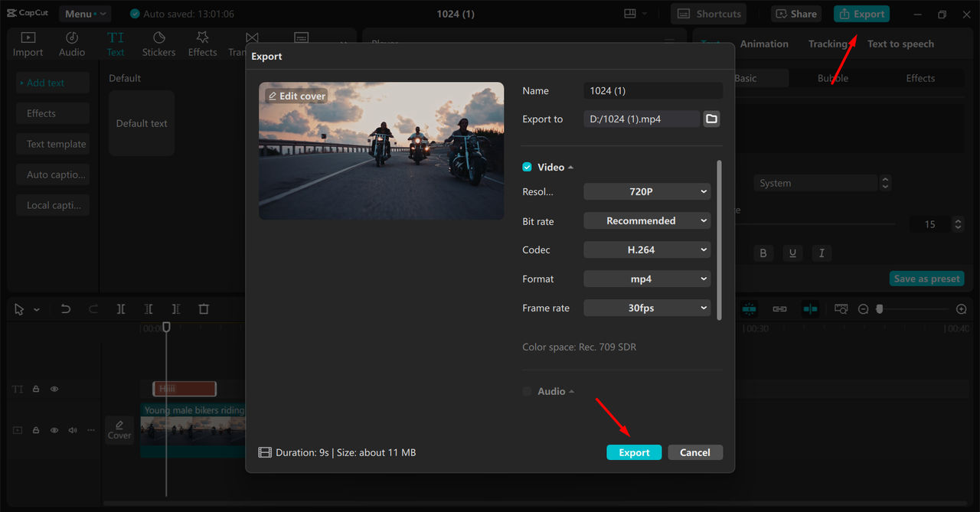The height and width of the screenshot is (512, 980).
Task: Click the delete left of playhead tool
Action: (149, 309)
